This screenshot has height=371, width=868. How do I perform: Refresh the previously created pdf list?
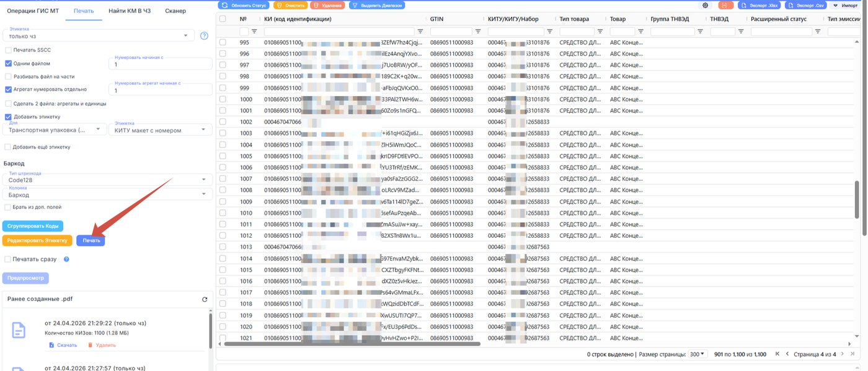pos(205,299)
